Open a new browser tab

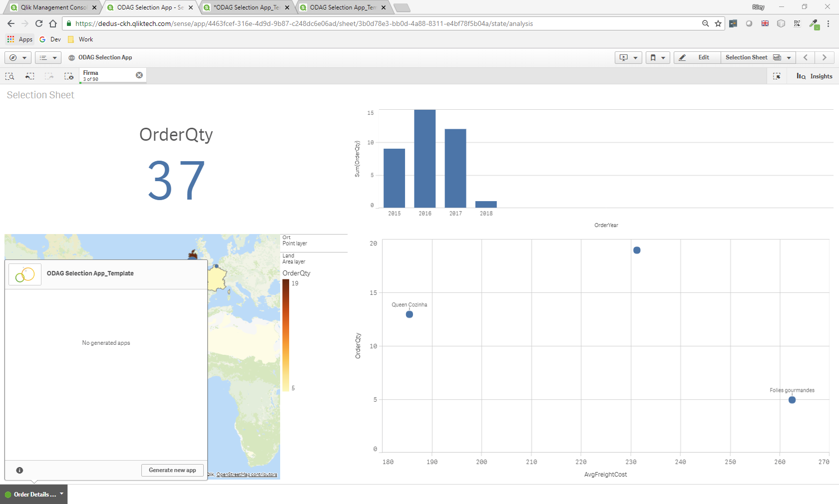402,7
